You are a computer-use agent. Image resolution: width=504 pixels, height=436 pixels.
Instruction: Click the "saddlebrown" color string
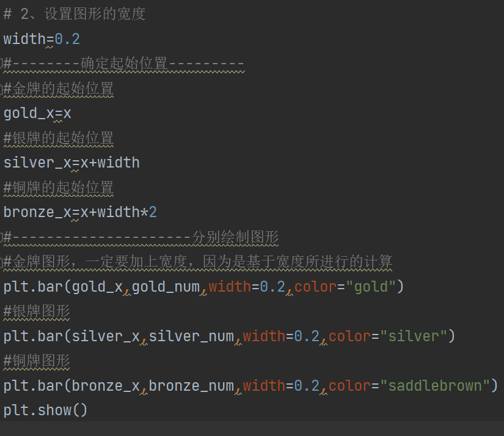[434, 385]
